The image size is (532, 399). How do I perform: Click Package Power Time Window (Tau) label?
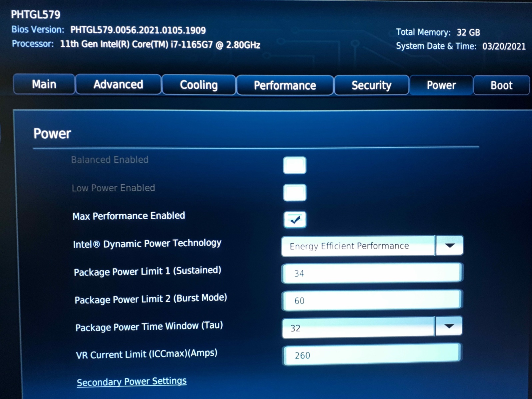(149, 326)
